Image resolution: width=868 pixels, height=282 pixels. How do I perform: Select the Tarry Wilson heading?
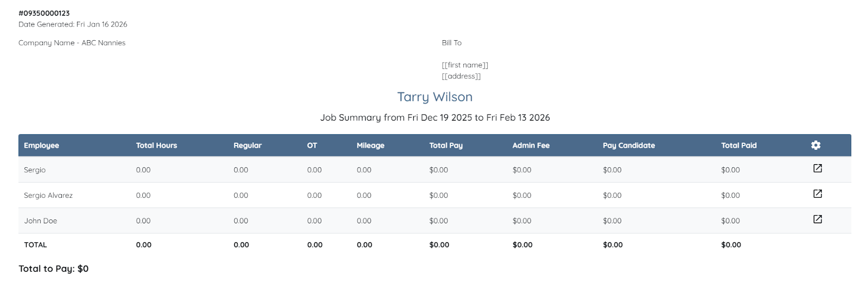click(435, 97)
